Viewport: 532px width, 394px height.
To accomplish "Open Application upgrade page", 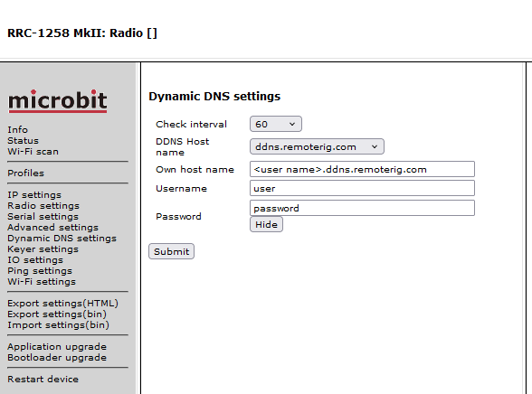I will coord(57,347).
